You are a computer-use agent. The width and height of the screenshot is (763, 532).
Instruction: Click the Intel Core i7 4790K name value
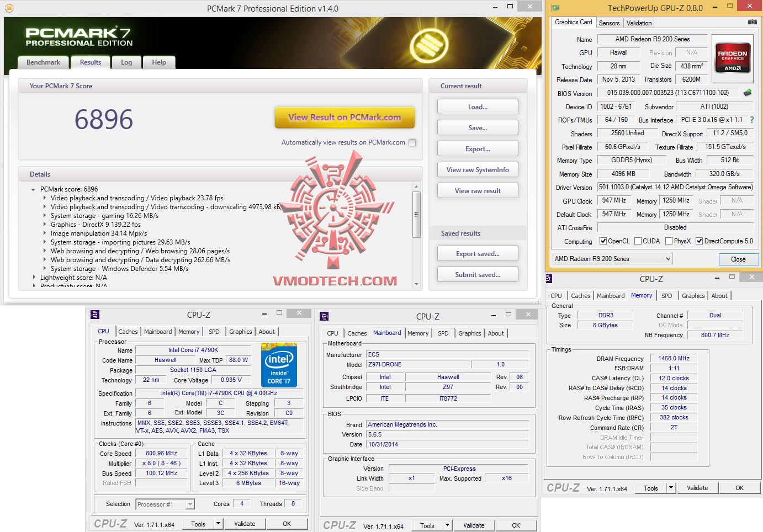click(193, 350)
